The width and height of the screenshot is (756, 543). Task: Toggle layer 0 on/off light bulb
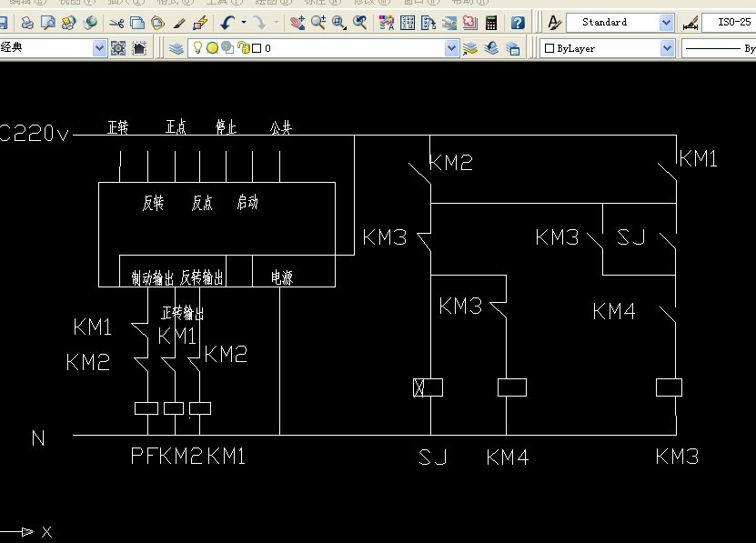196,48
